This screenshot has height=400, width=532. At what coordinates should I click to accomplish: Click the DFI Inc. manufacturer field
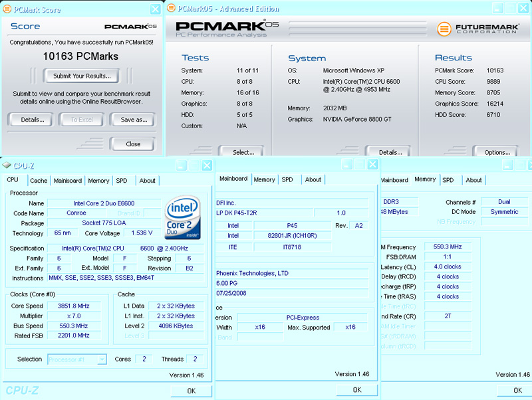(x=292, y=203)
